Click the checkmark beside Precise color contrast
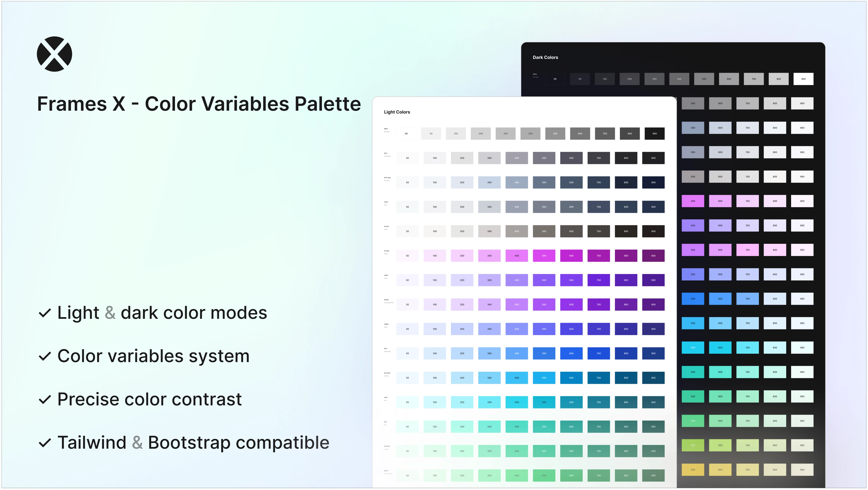The height and width of the screenshot is (490, 868). coord(45,399)
